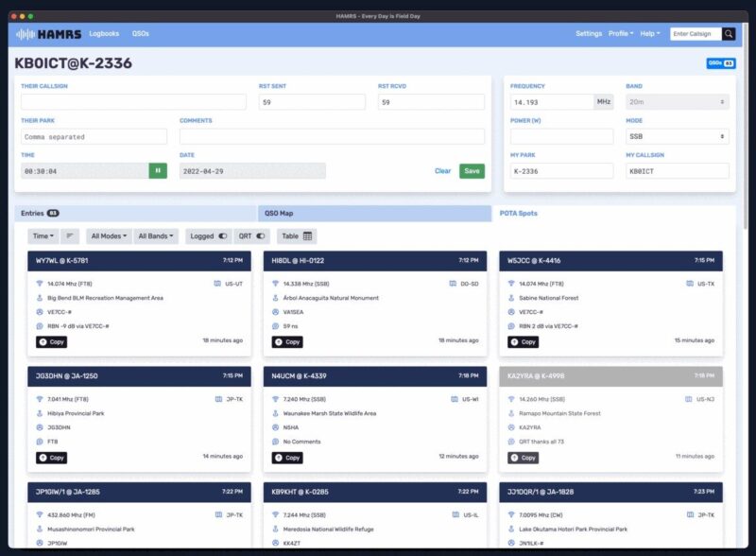Screen dimensions: 756x556
Task: Pause the running time clock
Action: tap(158, 171)
